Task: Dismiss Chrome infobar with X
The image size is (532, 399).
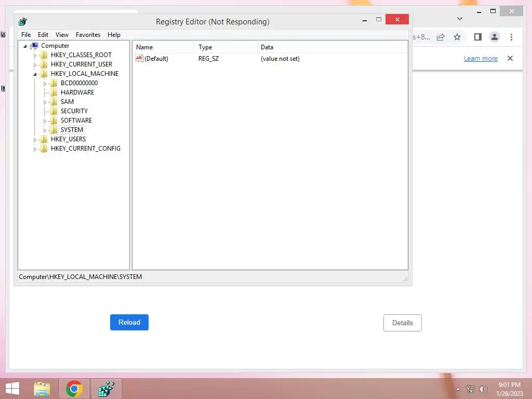Action: [510, 58]
